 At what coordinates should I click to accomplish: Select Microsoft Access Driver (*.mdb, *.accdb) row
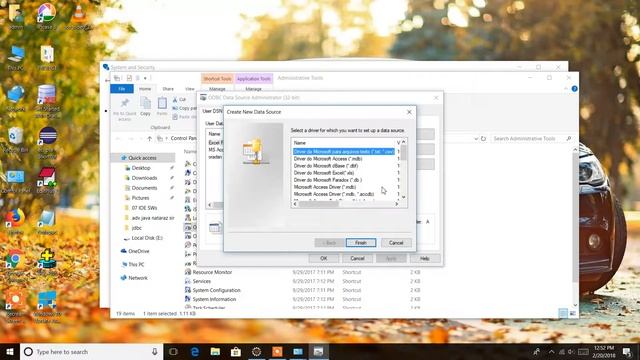334,194
